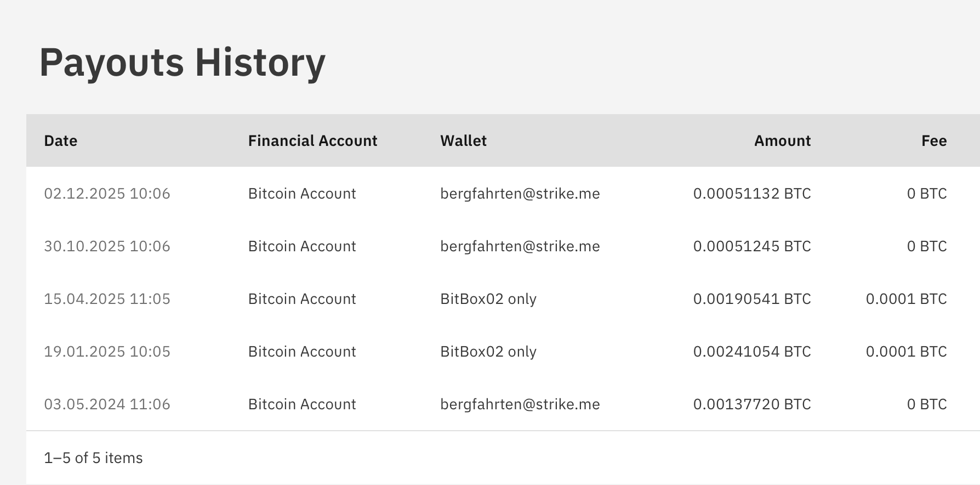Viewport: 980px width, 485px height.
Task: Click the 0.0001 BTC fee for 19.01.2025
Action: coord(906,352)
